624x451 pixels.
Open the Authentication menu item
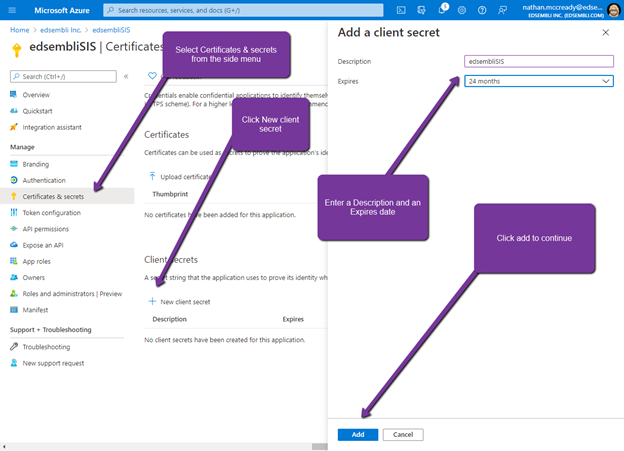tap(44, 180)
